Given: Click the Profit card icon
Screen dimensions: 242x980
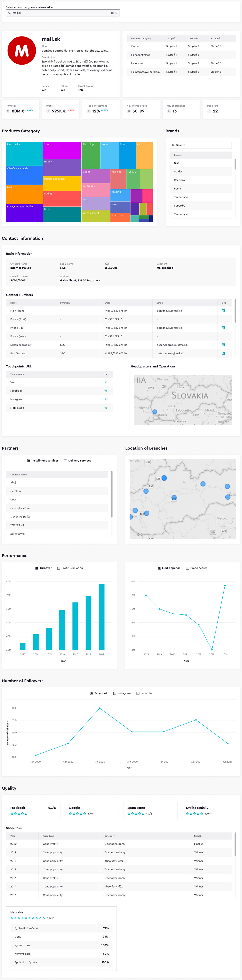Looking at the screenshot, I should [x=48, y=111].
